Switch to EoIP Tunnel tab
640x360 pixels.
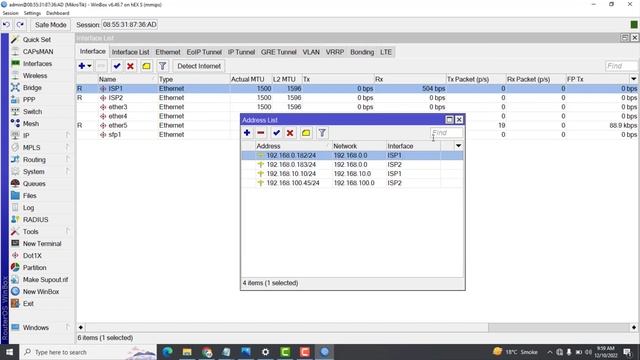204,52
